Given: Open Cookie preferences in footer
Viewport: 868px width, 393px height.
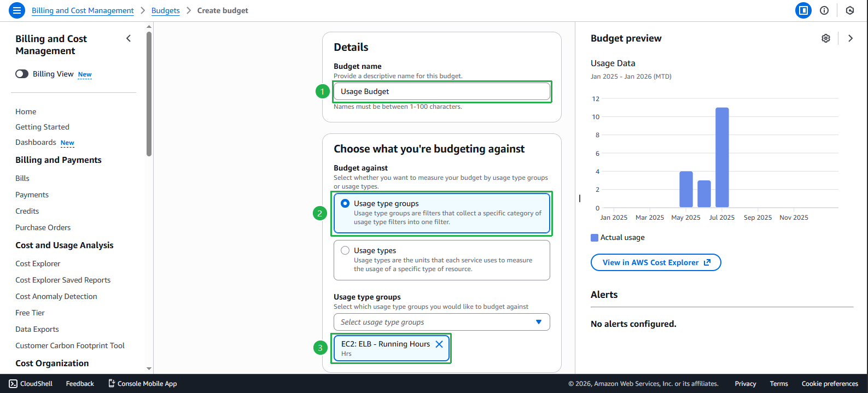Looking at the screenshot, I should coord(830,384).
